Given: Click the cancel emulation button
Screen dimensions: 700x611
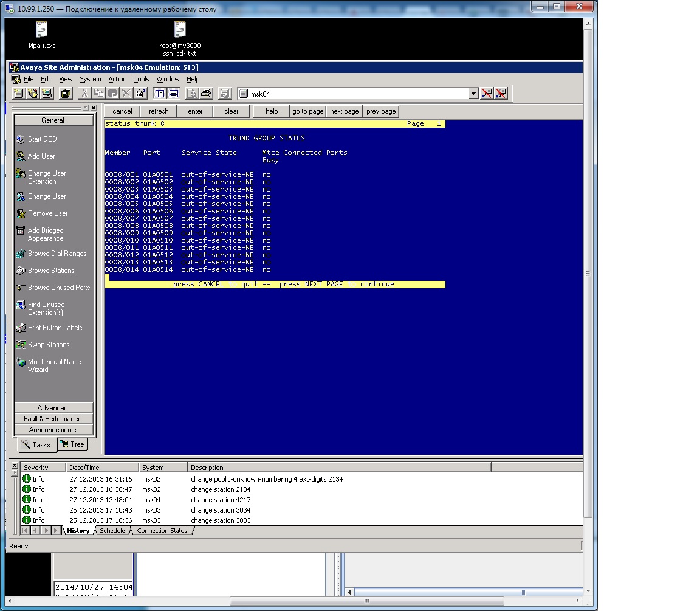Looking at the screenshot, I should 122,111.
